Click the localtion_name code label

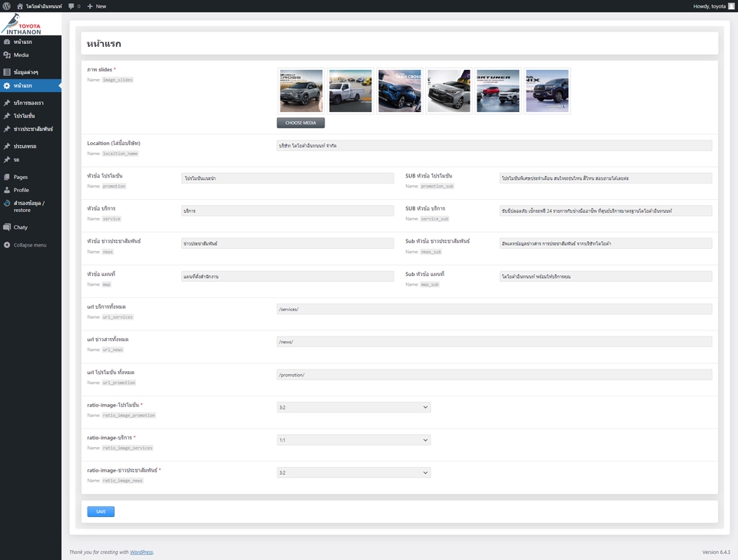(121, 154)
